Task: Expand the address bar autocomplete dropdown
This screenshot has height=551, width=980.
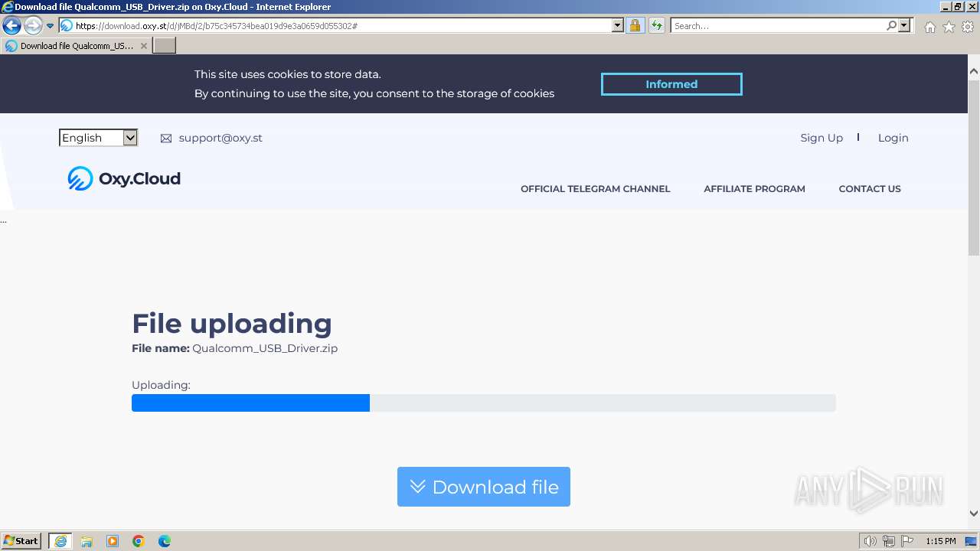Action: pyautogui.click(x=618, y=26)
